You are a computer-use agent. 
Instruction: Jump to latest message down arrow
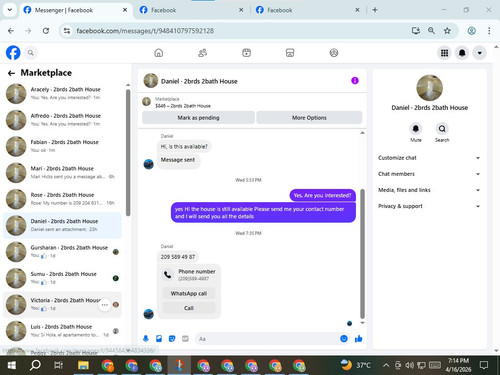coord(362,323)
